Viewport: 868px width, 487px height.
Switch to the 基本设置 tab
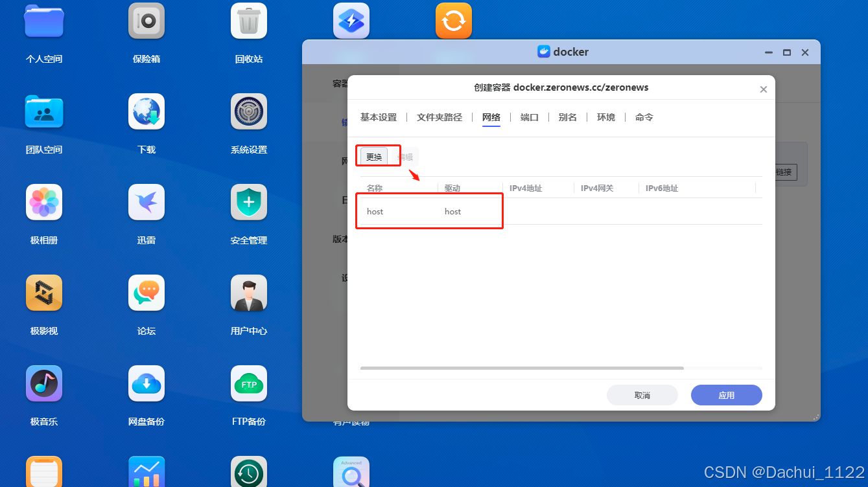[379, 117]
